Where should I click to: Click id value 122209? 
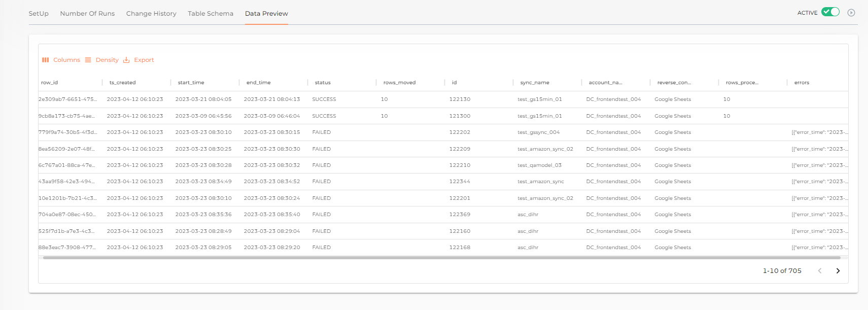[x=460, y=149]
